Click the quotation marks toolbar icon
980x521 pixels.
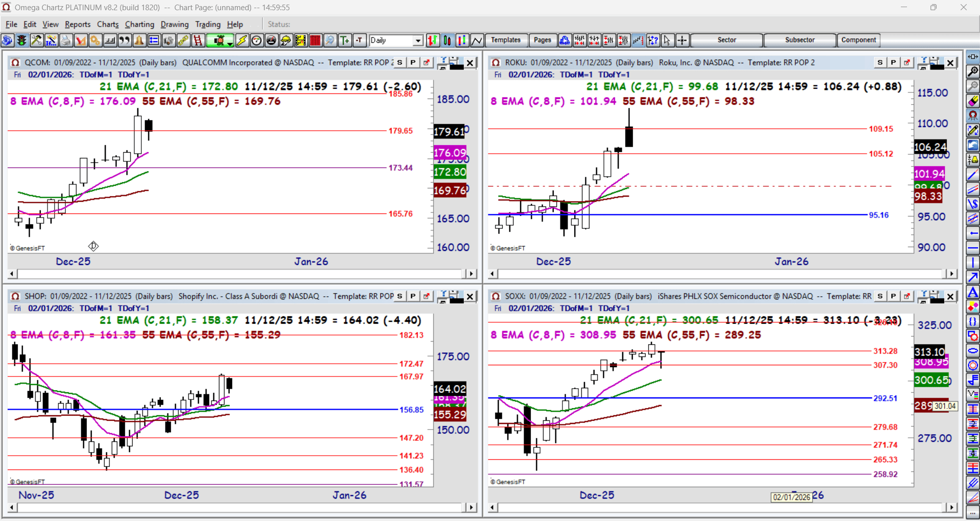pos(125,40)
